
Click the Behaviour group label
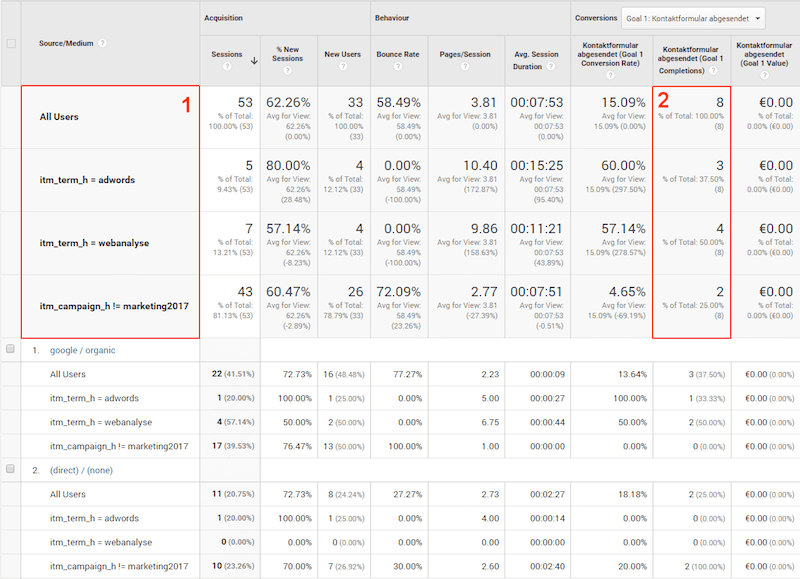[x=392, y=18]
